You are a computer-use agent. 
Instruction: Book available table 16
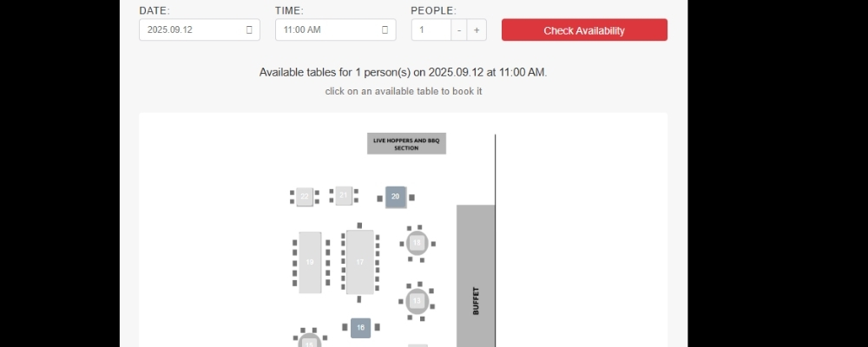(360, 328)
